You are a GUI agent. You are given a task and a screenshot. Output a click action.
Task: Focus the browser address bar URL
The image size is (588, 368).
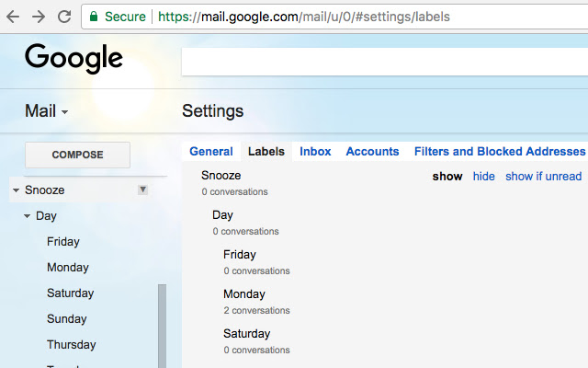click(x=304, y=17)
